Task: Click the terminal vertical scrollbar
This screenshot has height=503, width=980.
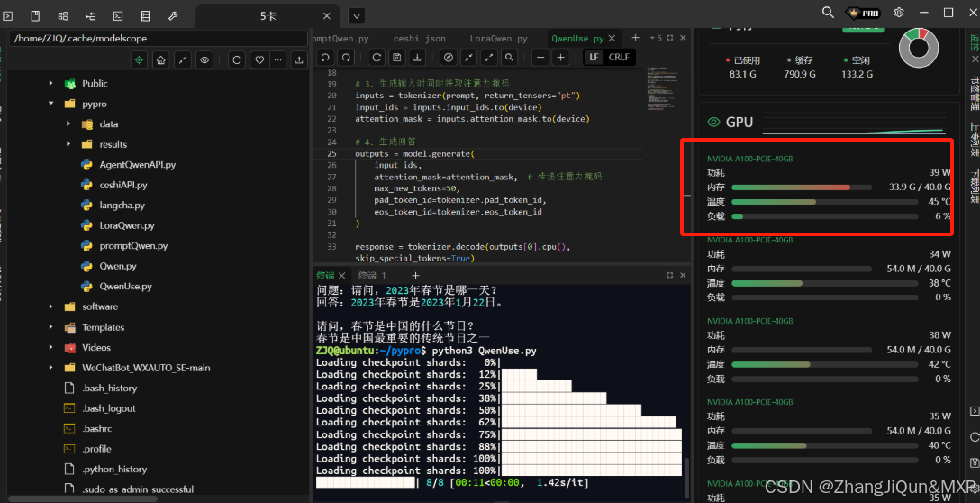Action: [687, 477]
